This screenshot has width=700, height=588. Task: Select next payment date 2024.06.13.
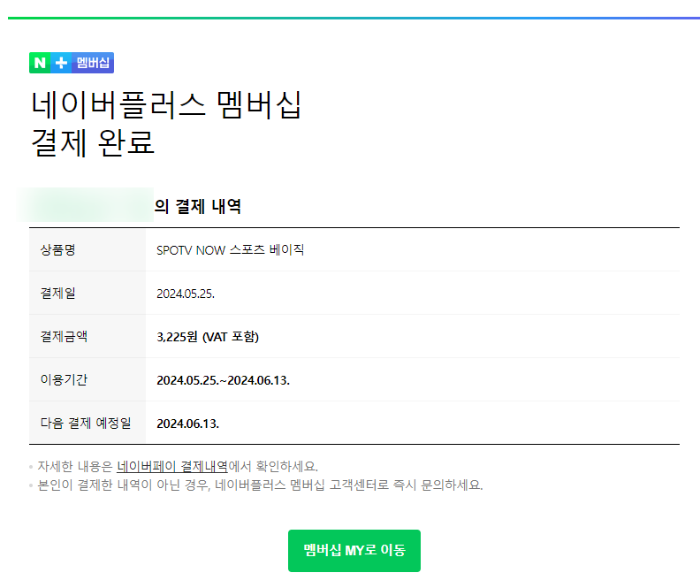[188, 424]
